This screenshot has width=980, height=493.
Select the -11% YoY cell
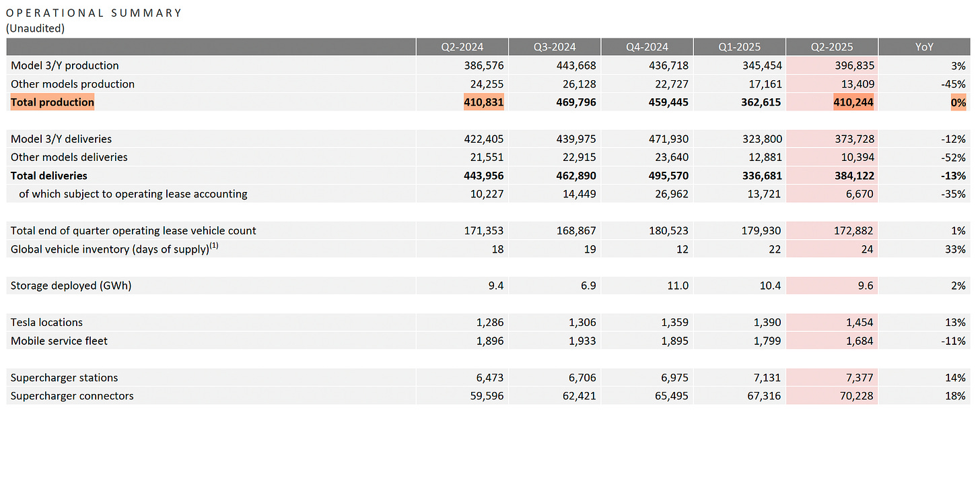[954, 341]
